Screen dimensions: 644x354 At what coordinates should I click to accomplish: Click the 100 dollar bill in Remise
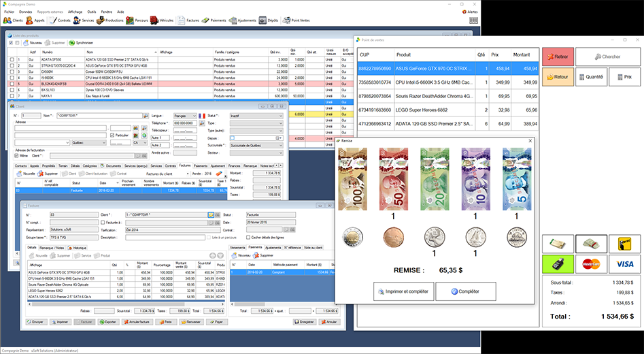point(352,179)
